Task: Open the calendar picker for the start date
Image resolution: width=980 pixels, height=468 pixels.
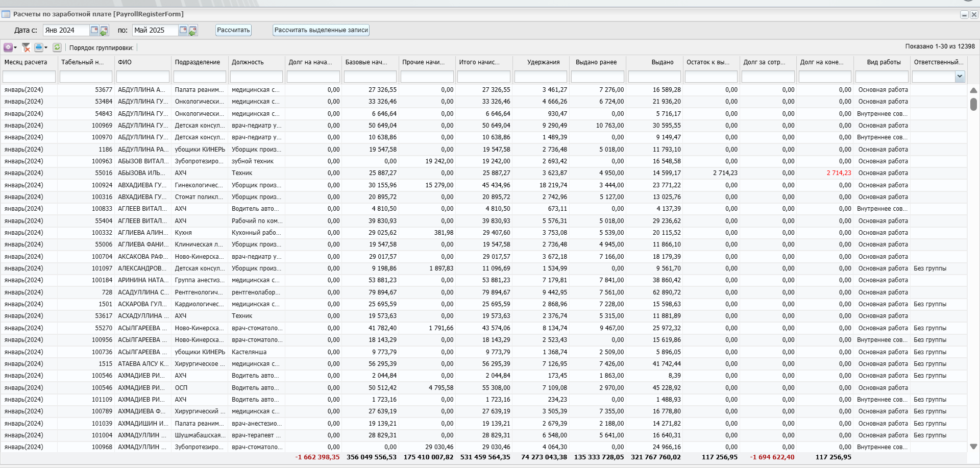Action: [94, 30]
